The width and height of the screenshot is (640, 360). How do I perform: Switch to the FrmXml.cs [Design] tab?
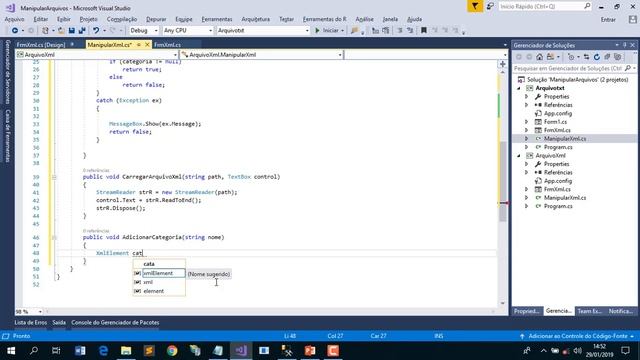(41, 45)
